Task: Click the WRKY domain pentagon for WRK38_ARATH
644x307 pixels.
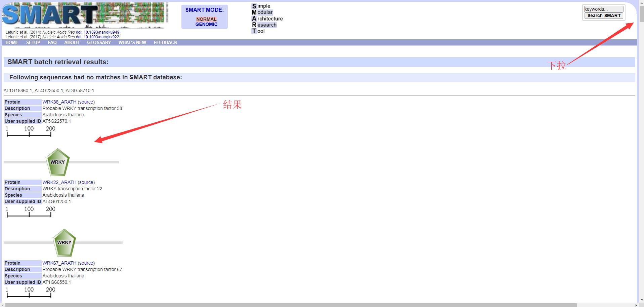Action: click(x=58, y=162)
